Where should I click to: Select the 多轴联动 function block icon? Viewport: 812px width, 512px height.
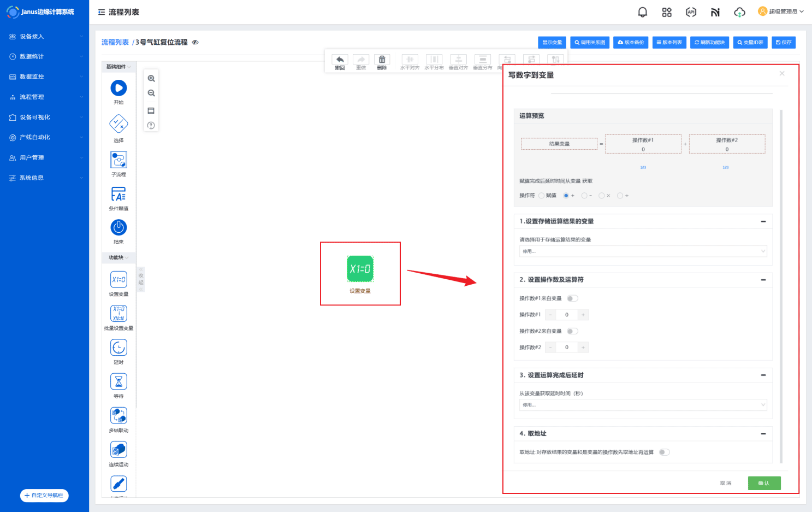tap(118, 416)
